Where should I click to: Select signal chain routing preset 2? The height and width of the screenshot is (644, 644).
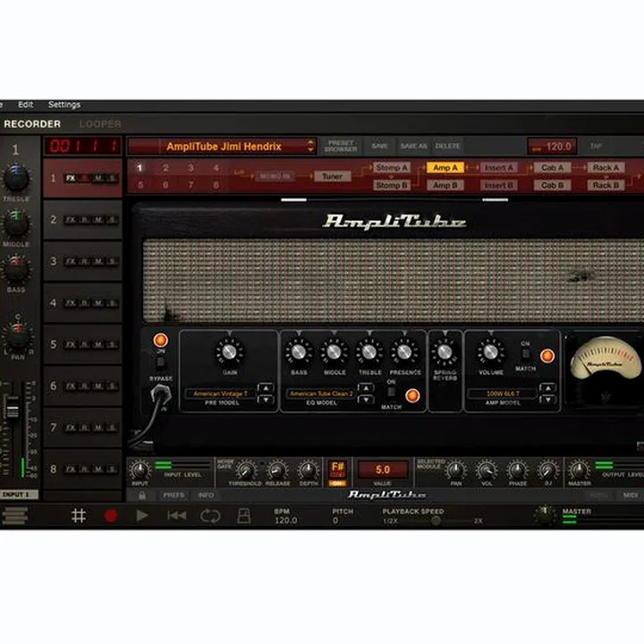tap(165, 167)
